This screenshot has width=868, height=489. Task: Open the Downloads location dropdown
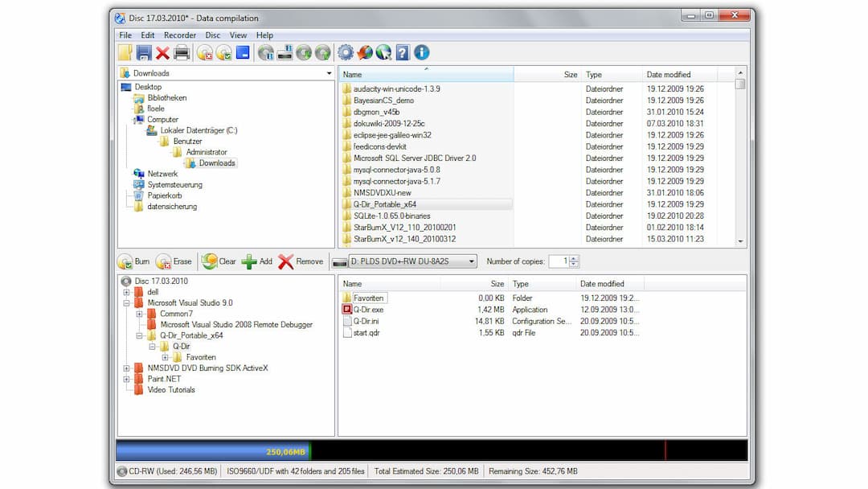(x=327, y=72)
